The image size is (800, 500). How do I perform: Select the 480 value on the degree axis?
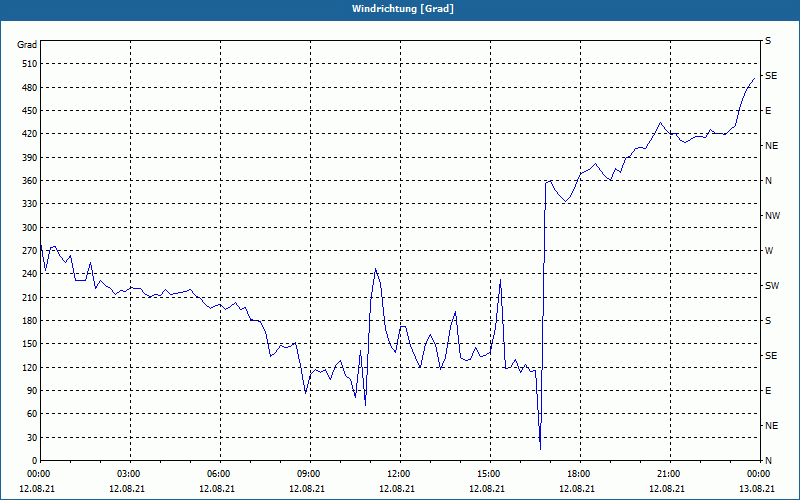coord(30,87)
